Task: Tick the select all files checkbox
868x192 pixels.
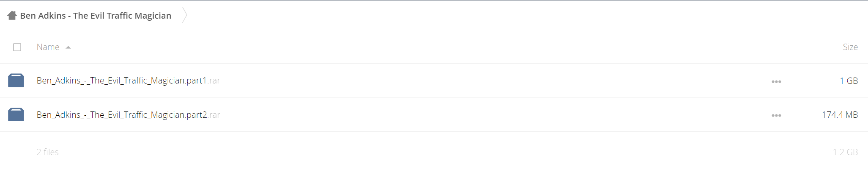Action: pos(17,47)
